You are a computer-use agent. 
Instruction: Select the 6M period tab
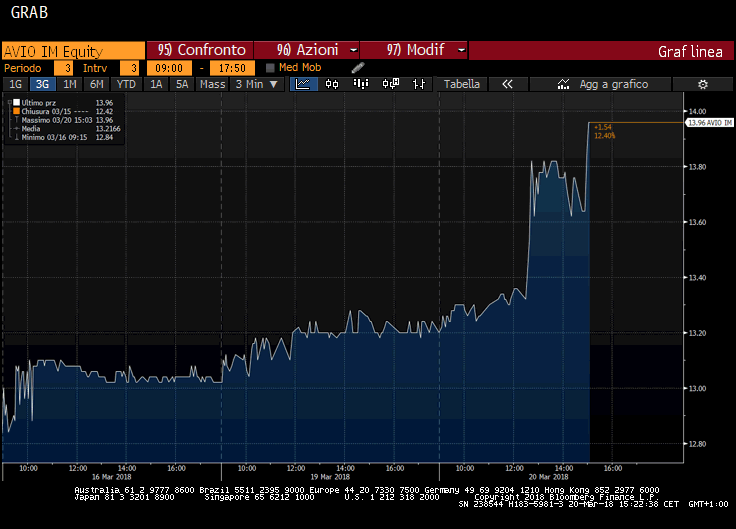coord(97,84)
